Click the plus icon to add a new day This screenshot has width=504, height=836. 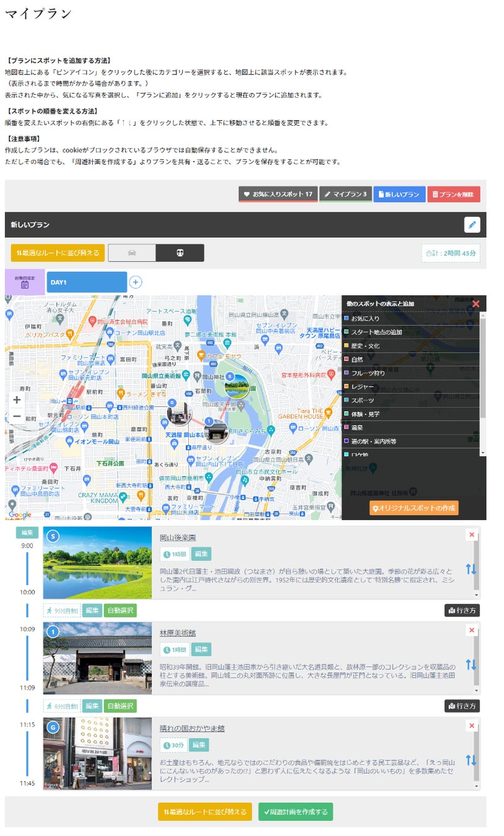[135, 282]
